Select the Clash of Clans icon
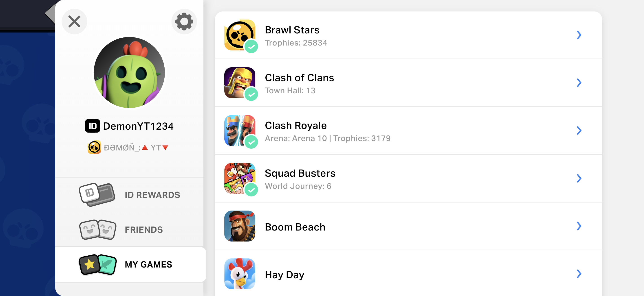Viewport: 644px width, 296px height. pyautogui.click(x=240, y=83)
